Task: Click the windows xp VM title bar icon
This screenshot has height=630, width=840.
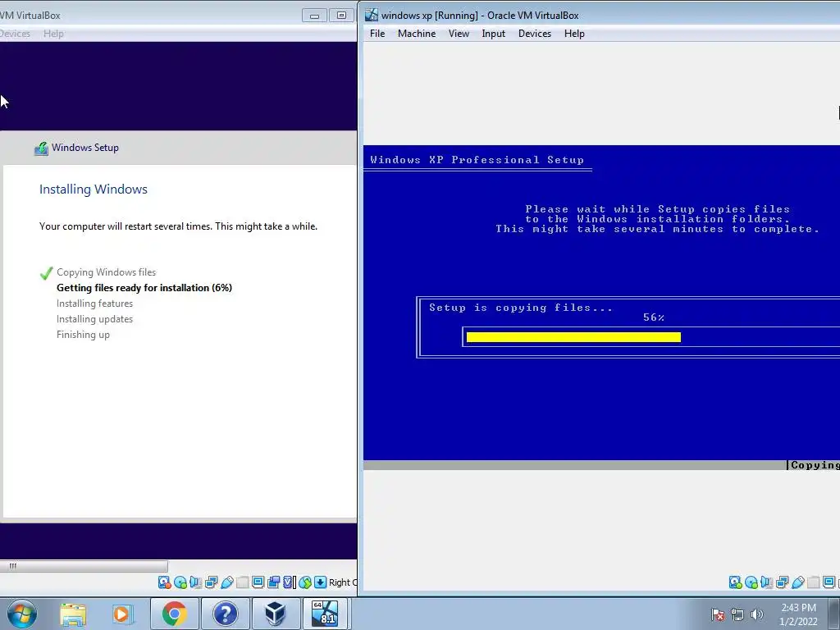Action: 372,15
